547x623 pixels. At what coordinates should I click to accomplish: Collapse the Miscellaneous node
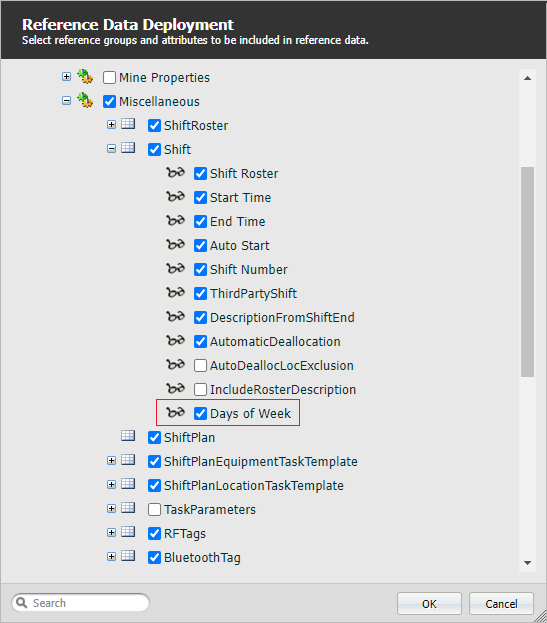click(x=66, y=101)
